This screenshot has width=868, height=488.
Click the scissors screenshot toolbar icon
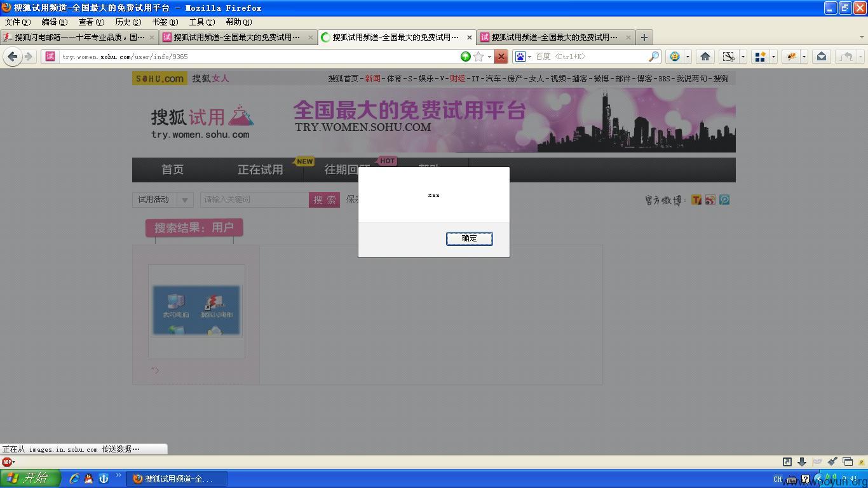pos(728,57)
